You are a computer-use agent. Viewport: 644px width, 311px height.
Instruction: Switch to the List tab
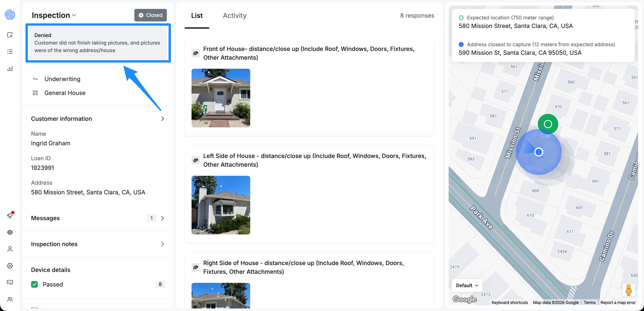click(x=197, y=15)
